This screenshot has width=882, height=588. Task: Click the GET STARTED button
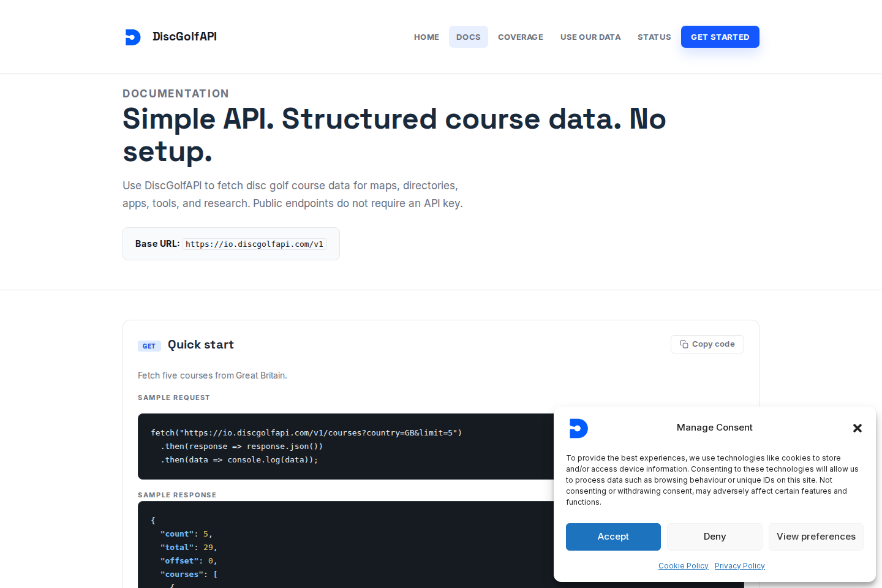[720, 37]
